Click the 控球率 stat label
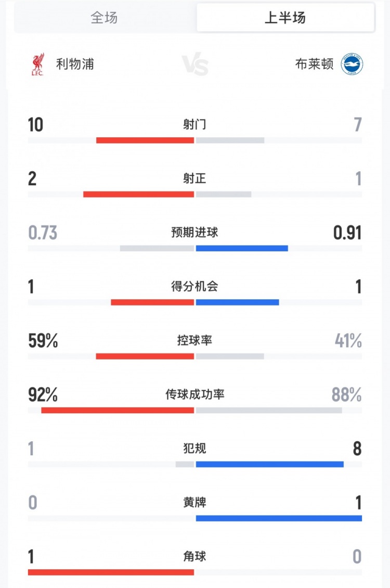Screen dimensions: 390x588 [x=195, y=340]
